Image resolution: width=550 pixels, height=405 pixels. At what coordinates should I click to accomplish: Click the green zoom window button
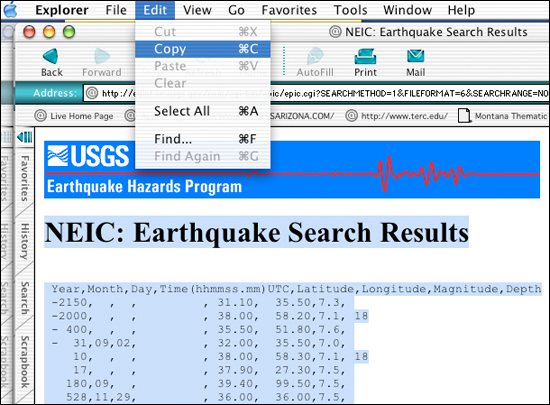(69, 32)
